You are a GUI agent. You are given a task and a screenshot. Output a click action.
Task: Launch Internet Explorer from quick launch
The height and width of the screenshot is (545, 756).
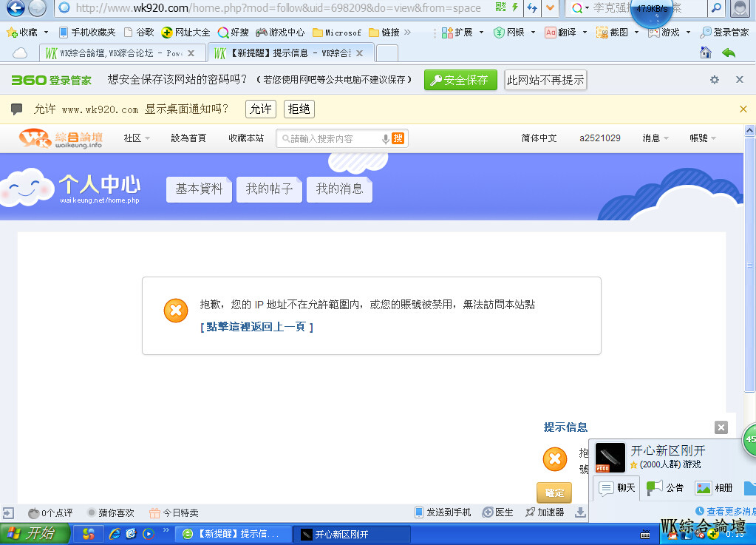click(x=115, y=533)
